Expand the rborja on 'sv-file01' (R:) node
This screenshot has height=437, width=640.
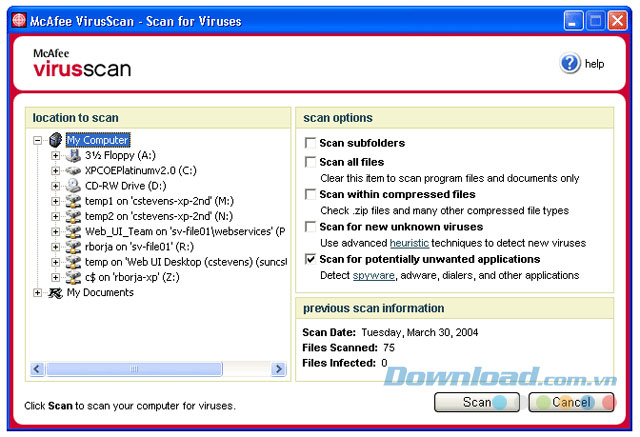click(x=56, y=247)
